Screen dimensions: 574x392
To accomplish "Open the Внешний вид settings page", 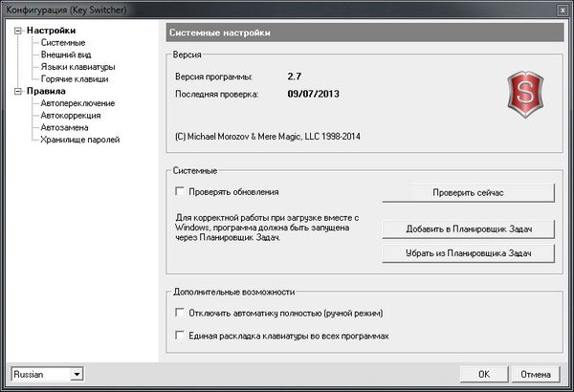I will pos(68,55).
